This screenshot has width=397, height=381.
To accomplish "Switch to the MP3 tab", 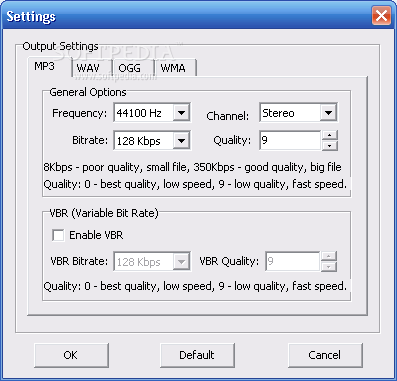I will (x=49, y=67).
